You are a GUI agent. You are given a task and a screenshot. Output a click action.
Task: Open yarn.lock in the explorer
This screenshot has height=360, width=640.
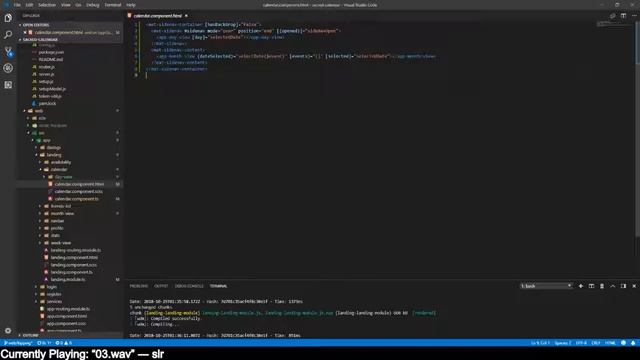[47, 104]
